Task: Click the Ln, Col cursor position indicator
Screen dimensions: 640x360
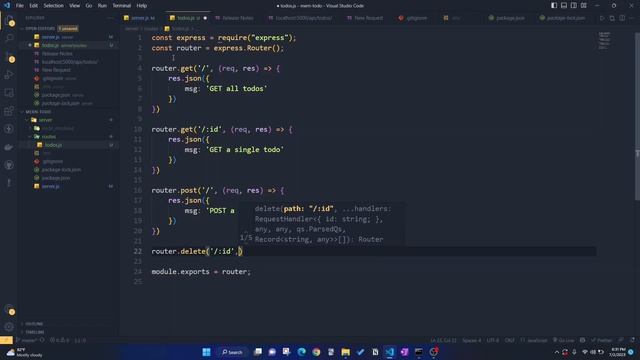Action: tap(443, 340)
